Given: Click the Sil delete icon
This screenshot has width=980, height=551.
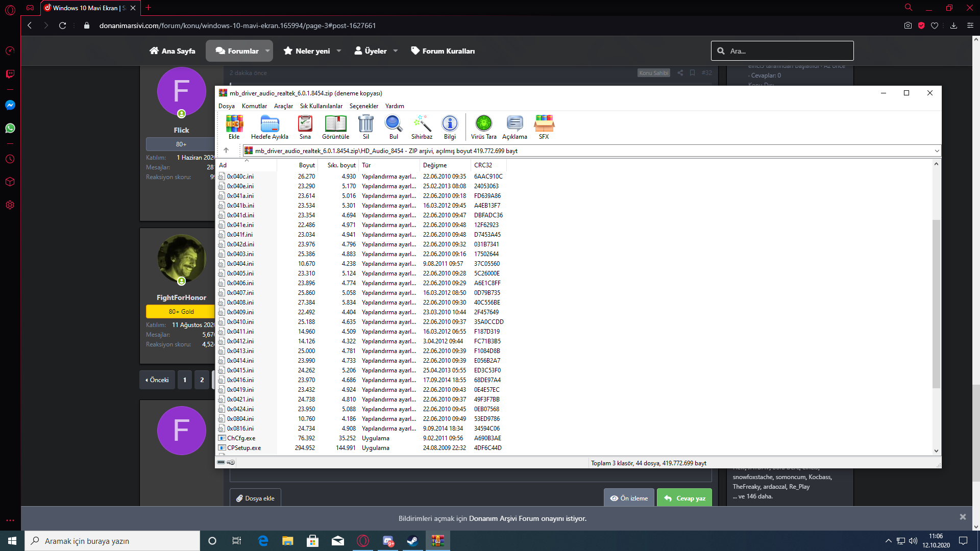Looking at the screenshot, I should pyautogui.click(x=365, y=127).
